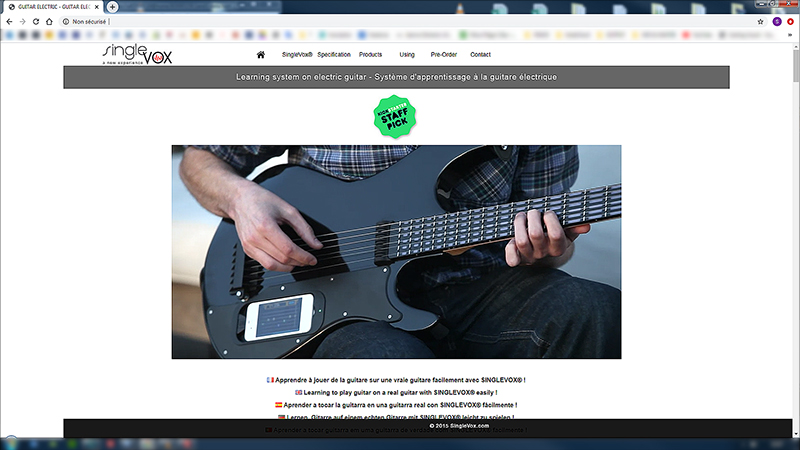The height and width of the screenshot is (450, 800).
Task: Click the Spanish flag icon
Action: 278,405
